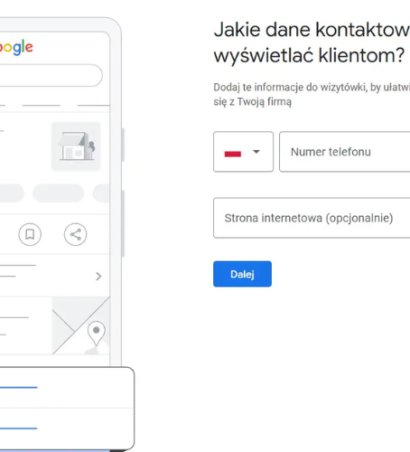Viewport: 410px width, 452px height.
Task: Click the search bar in phone mockup
Action: [x=51, y=75]
